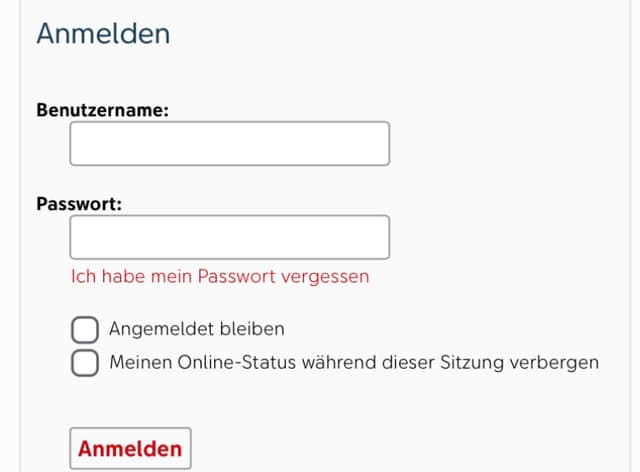640x472 pixels.
Task: Select the password entry box
Action: click(229, 238)
